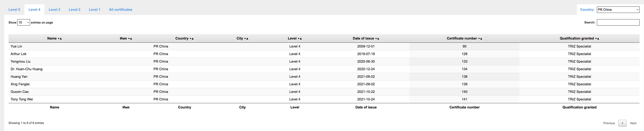
Task: Open the Level 5 tab
Action: (14, 9)
